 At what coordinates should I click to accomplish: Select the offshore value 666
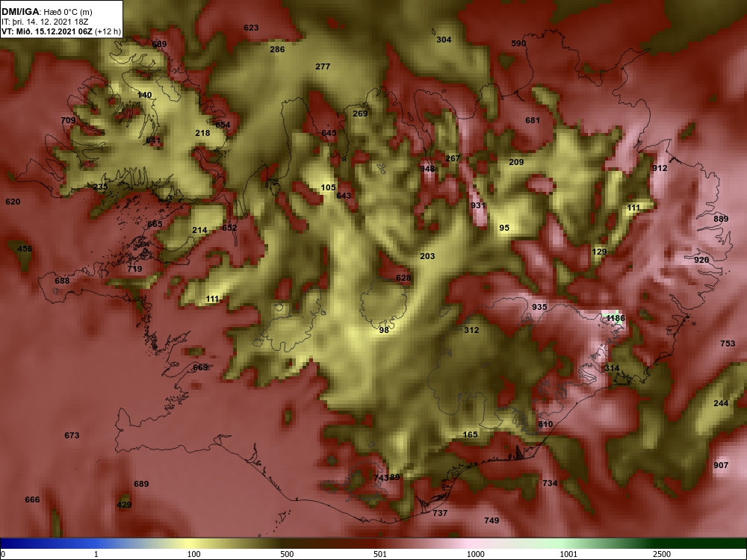point(32,500)
